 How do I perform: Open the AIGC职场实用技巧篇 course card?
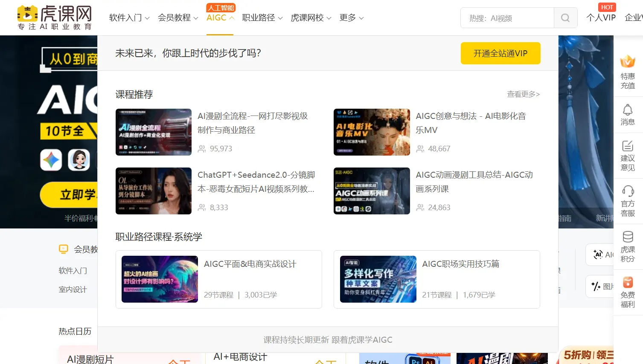(x=437, y=279)
